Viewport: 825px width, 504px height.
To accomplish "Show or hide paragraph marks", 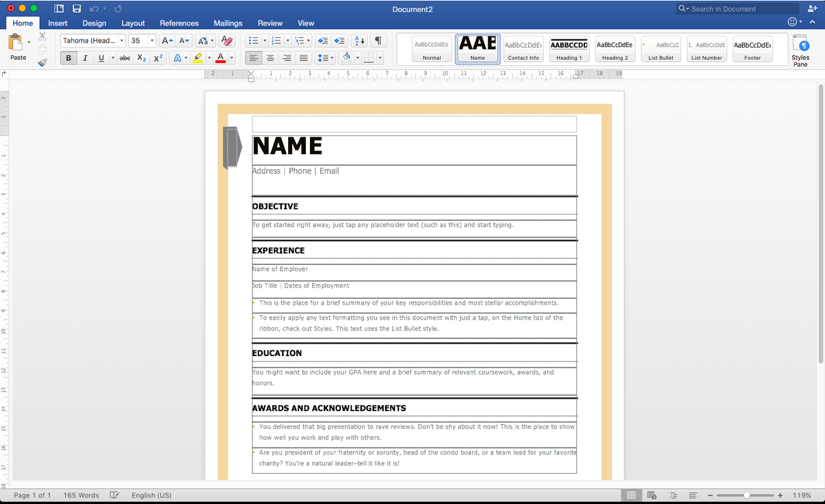I will click(378, 41).
